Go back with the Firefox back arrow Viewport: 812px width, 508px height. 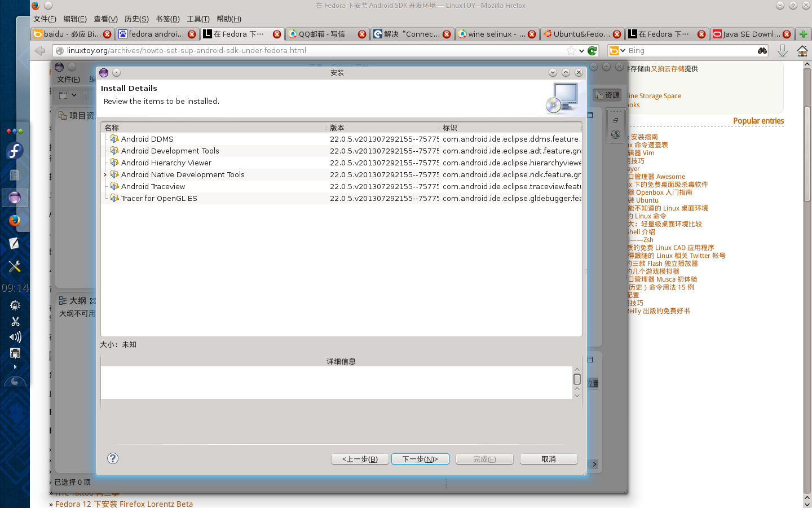(39, 50)
